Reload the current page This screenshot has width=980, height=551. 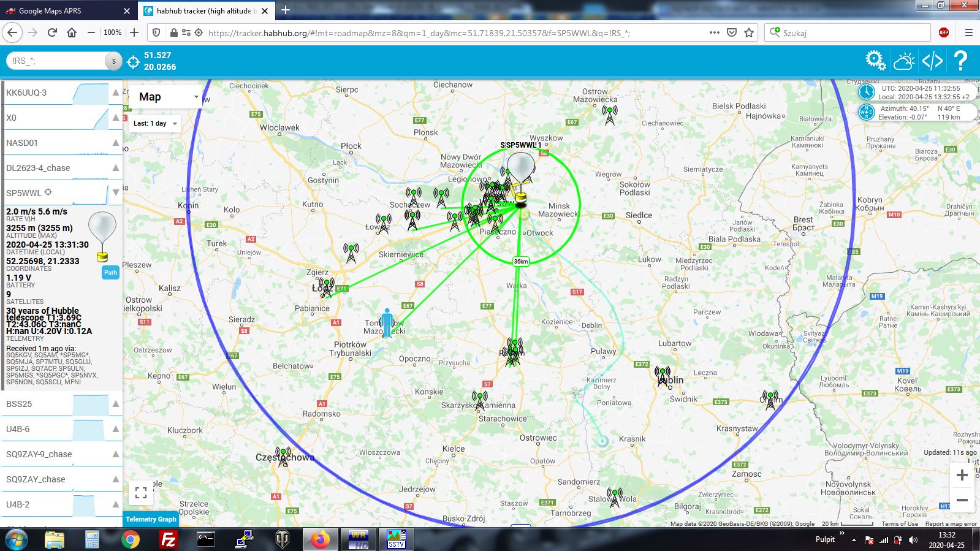tap(52, 32)
